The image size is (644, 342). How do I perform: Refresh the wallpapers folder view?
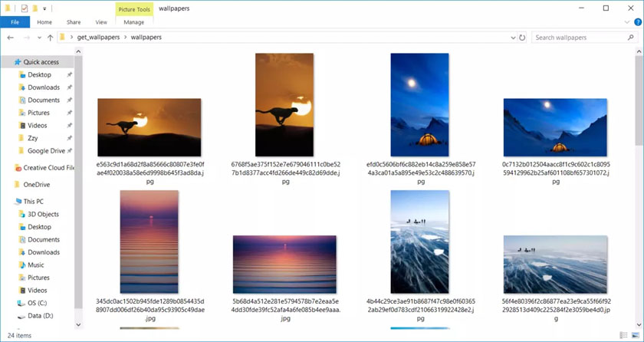pyautogui.click(x=522, y=38)
